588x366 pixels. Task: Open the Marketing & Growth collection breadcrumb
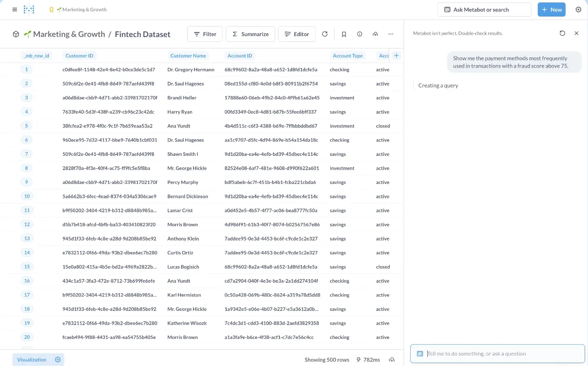coord(69,34)
